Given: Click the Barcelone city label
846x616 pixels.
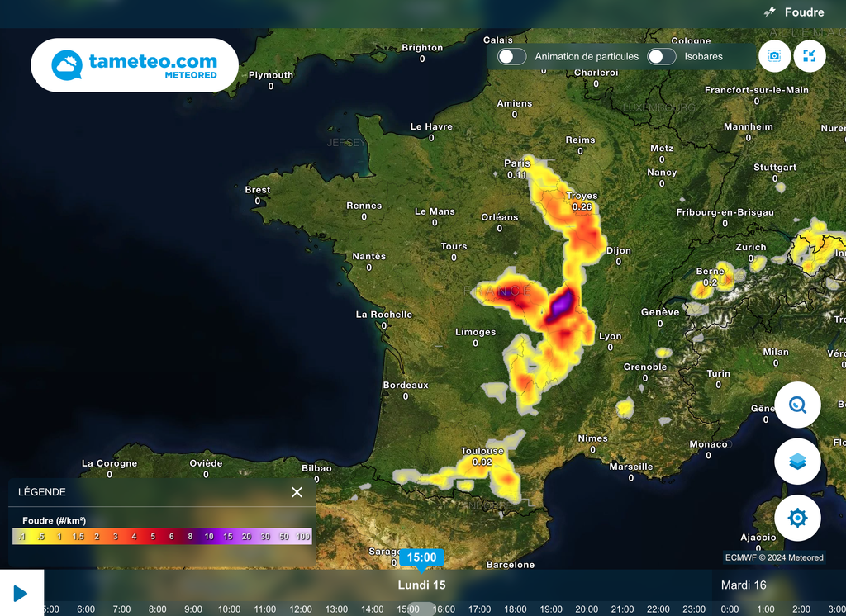Looking at the screenshot, I should click(510, 565).
